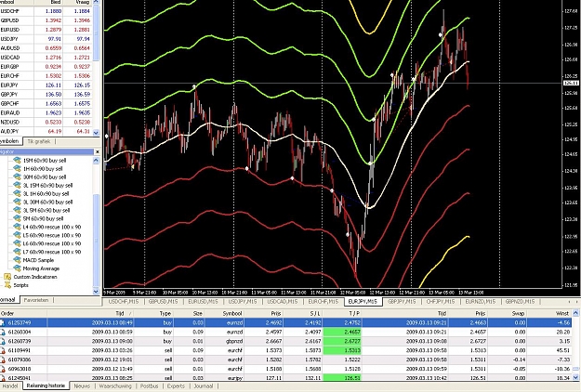Click the Navigator scrollbar down arrow
This screenshot has width=581, height=392.
pyautogui.click(x=96, y=292)
